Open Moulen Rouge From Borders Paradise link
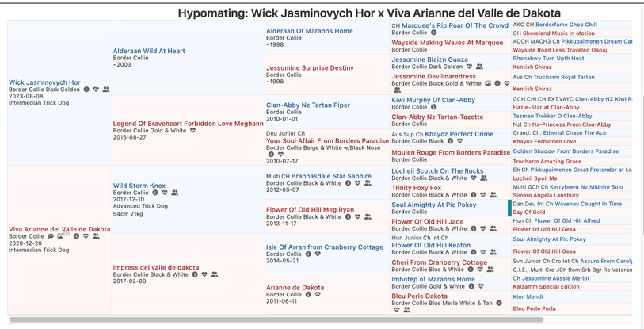The width and height of the screenshot is (644, 329). point(451,152)
